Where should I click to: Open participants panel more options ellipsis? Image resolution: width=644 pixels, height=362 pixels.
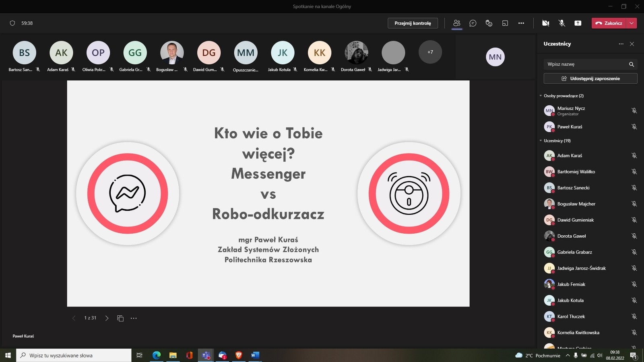point(621,44)
